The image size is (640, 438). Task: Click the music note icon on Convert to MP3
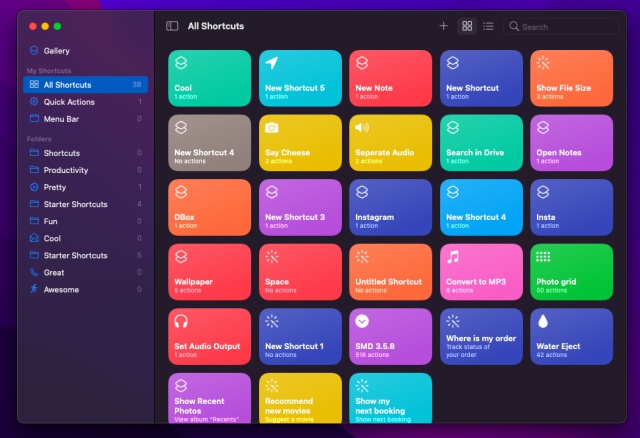tap(452, 256)
